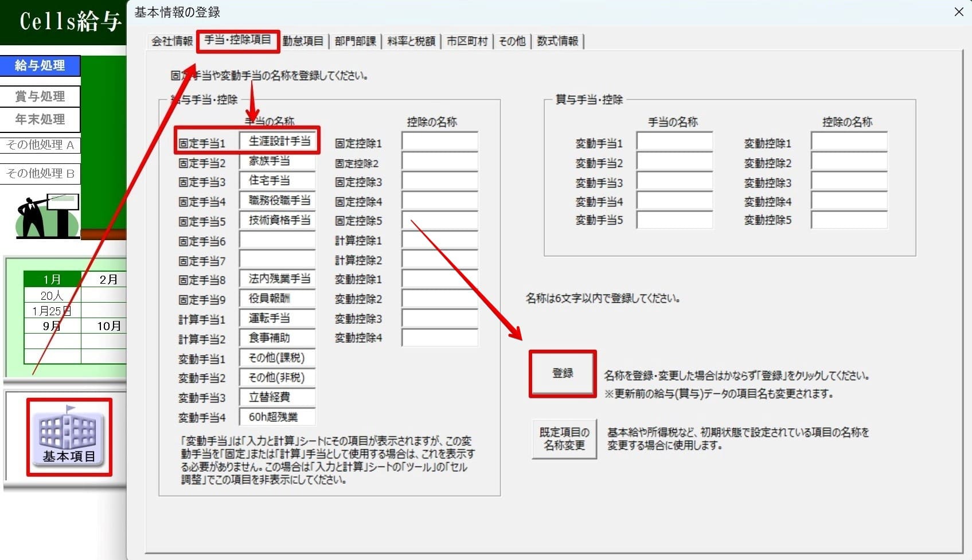Switch to the 数式情報 tab
The height and width of the screenshot is (560, 972).
click(557, 41)
